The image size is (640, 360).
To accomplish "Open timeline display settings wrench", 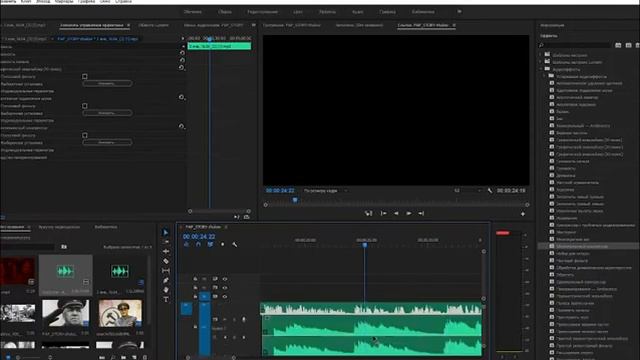I will (235, 244).
